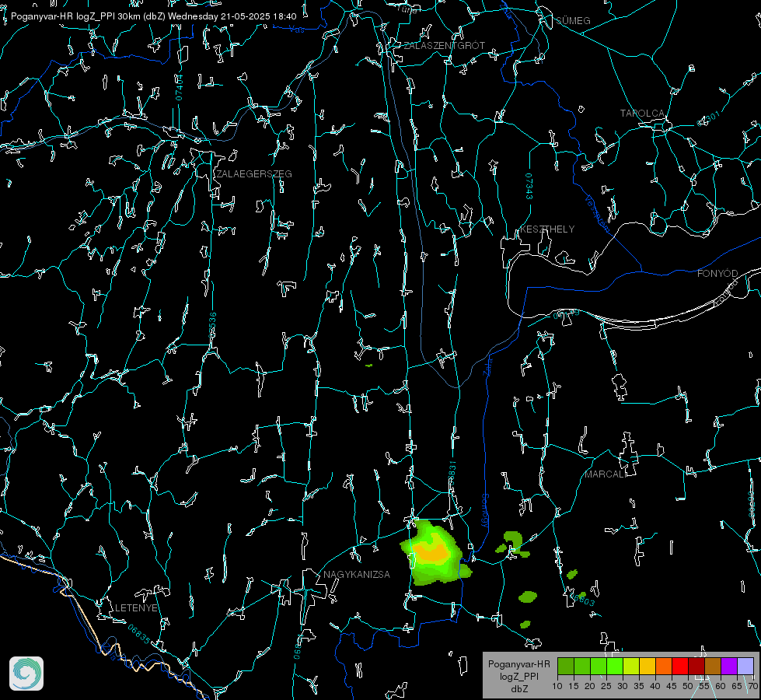Click the dbZ unit label in the legend
The height and width of the screenshot is (700, 761).
click(x=519, y=689)
